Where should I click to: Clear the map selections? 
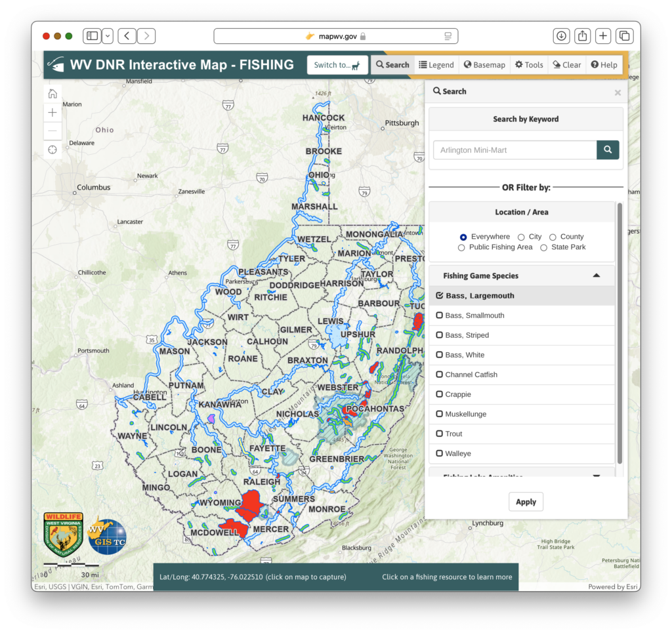(566, 64)
